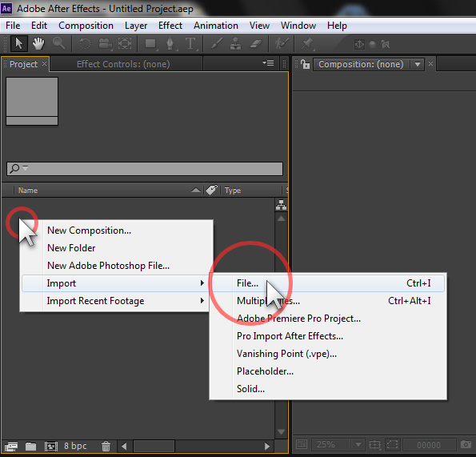Open the Project panel options menu
476x457 pixels.
point(268,63)
